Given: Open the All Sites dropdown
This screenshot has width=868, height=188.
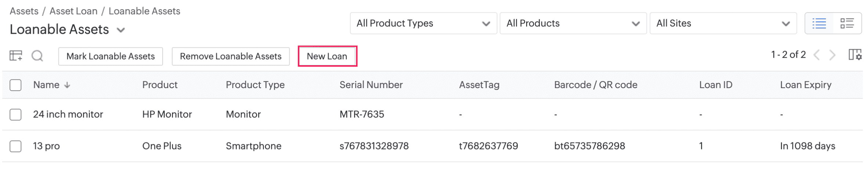Looking at the screenshot, I should 723,23.
